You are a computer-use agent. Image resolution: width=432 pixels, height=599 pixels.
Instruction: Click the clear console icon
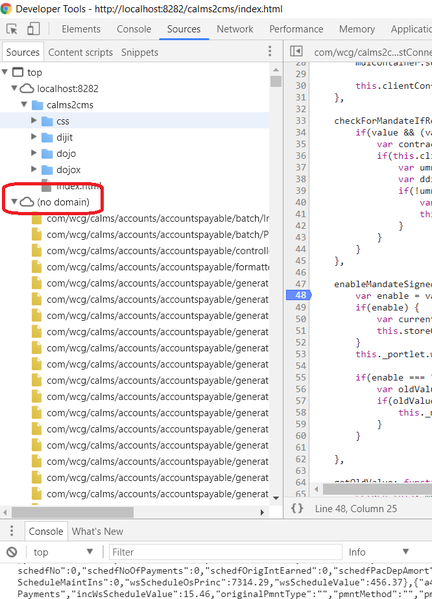(12, 552)
